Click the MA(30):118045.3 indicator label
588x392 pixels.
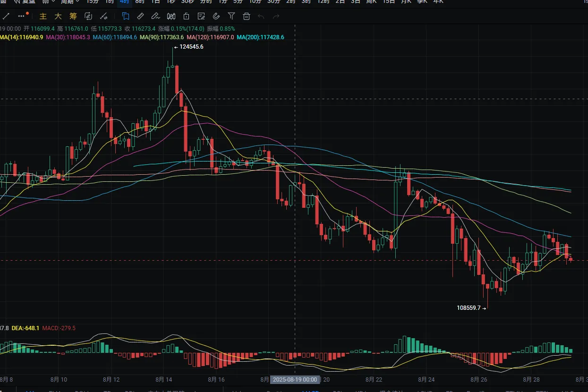click(x=68, y=37)
